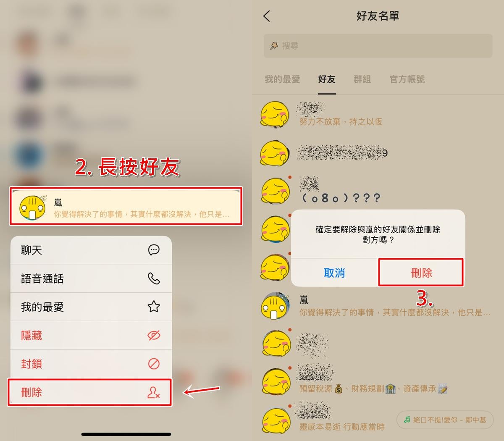Switch to the 官方帳號 tab
The image size is (504, 441).
[x=407, y=79]
